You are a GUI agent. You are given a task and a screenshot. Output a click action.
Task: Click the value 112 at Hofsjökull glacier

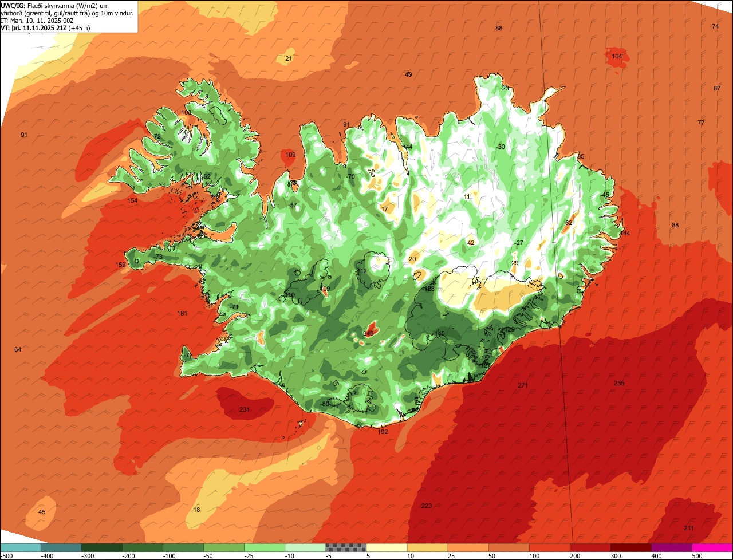tap(361, 271)
